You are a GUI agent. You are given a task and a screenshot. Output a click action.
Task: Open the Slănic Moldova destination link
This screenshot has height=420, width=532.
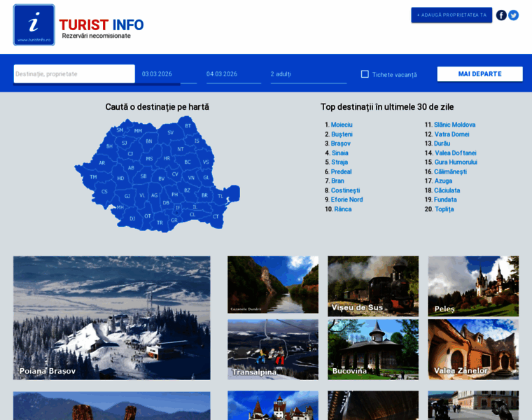point(454,125)
